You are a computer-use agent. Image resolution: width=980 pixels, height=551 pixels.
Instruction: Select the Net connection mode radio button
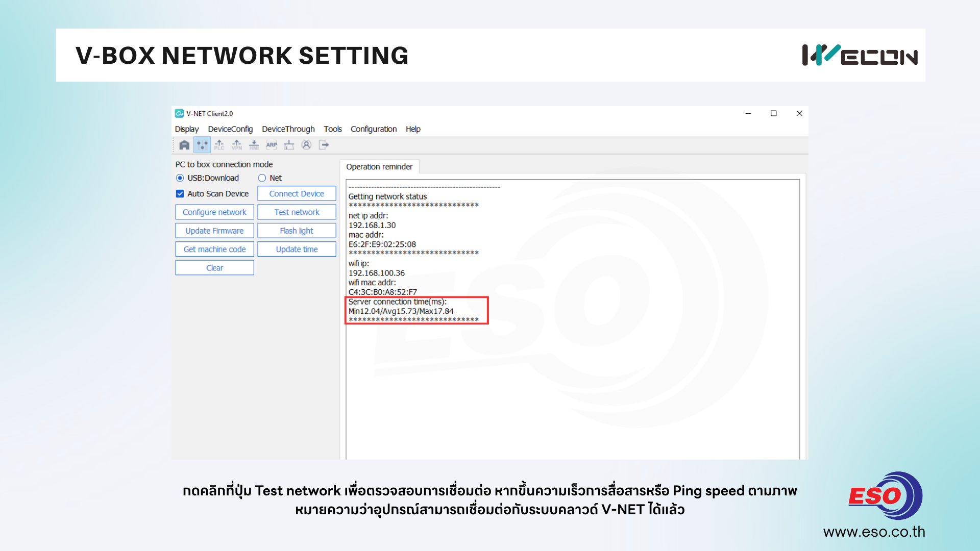[262, 178]
